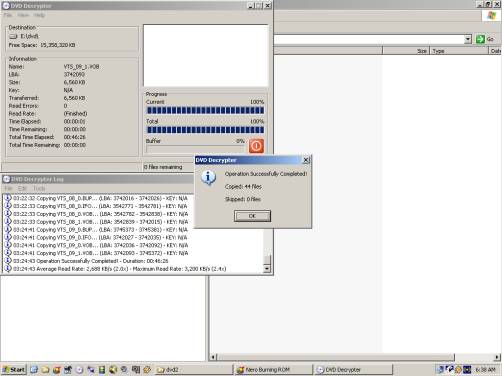Click the Type column header
The height and width of the screenshot is (376, 502).
point(459,51)
